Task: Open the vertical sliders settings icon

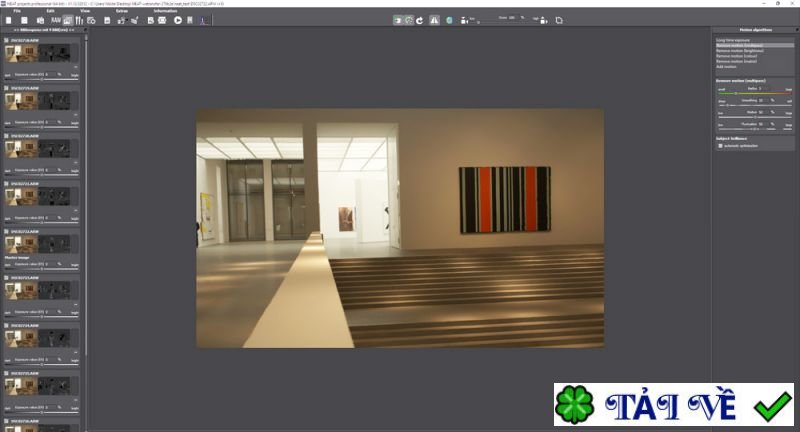Action: 79,20
